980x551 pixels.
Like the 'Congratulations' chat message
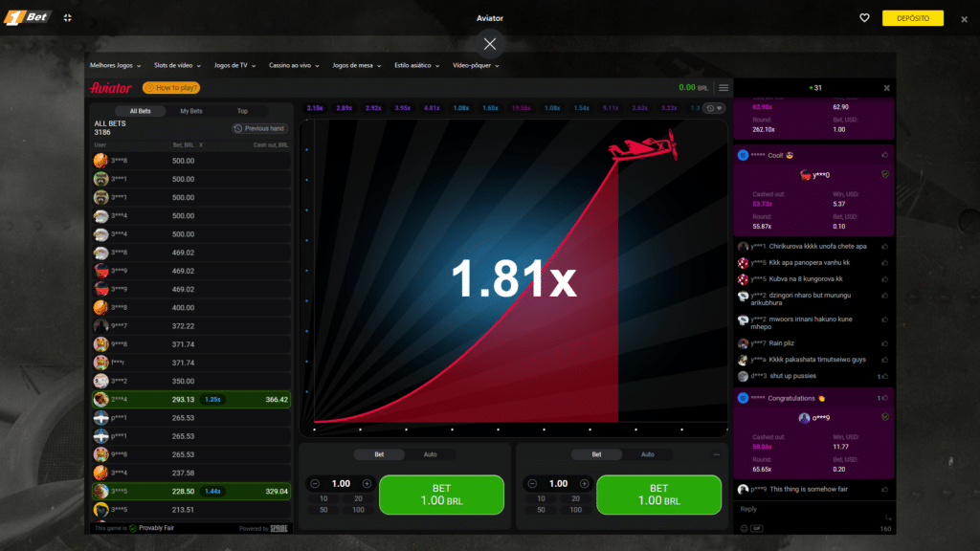pyautogui.click(x=885, y=398)
